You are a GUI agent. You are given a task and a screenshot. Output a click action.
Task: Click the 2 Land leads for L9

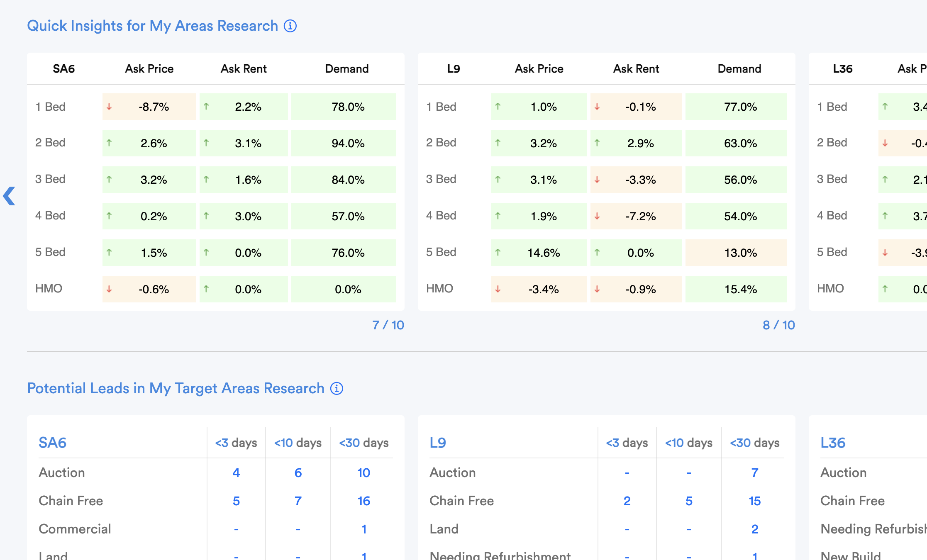(x=754, y=529)
